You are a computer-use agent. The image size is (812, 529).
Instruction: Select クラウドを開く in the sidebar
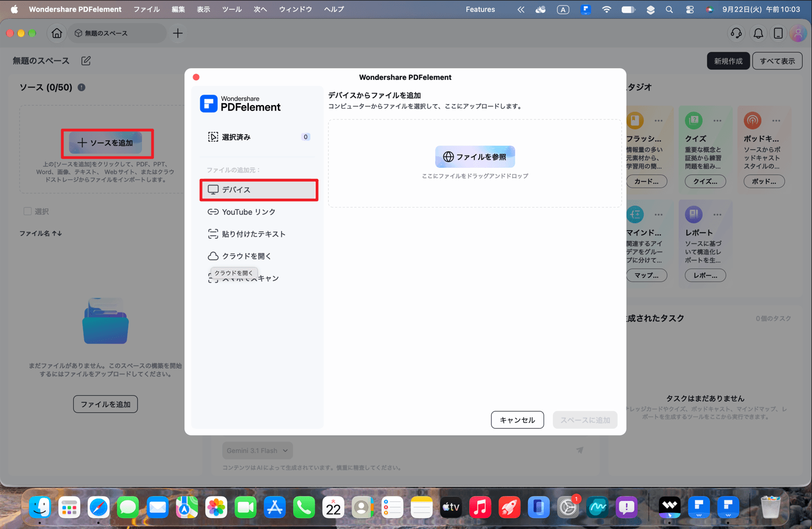click(259, 256)
